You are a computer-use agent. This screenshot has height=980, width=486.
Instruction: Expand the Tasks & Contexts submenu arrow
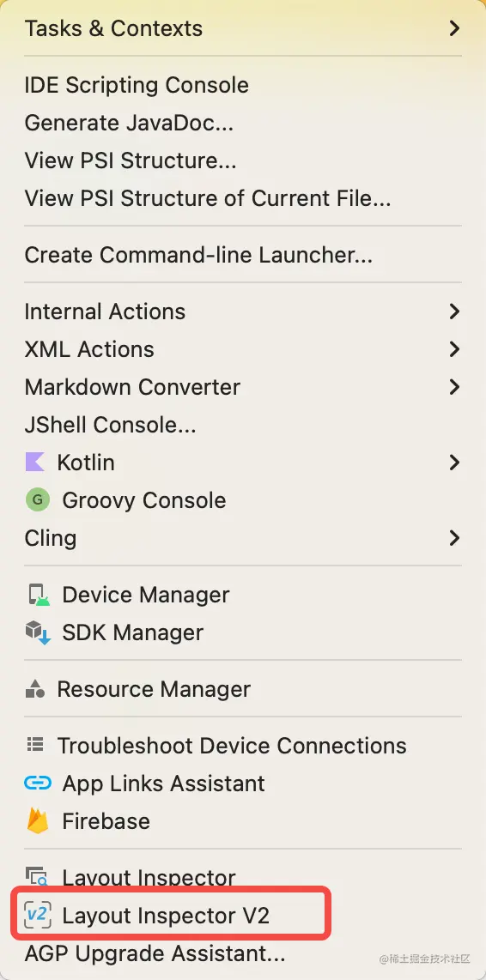click(x=455, y=28)
